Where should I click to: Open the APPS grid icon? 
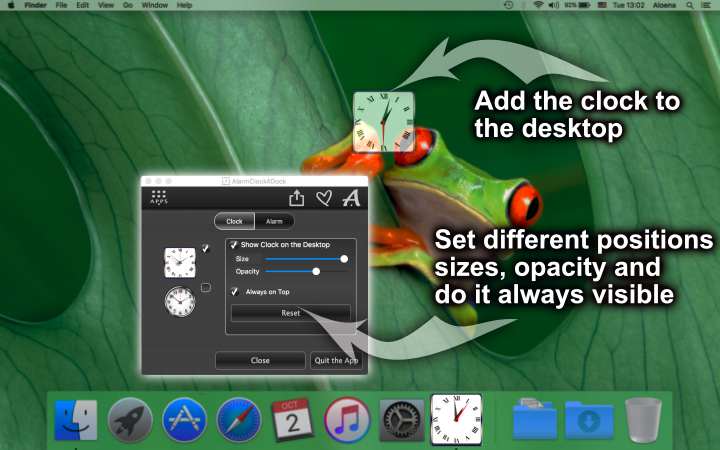click(159, 197)
